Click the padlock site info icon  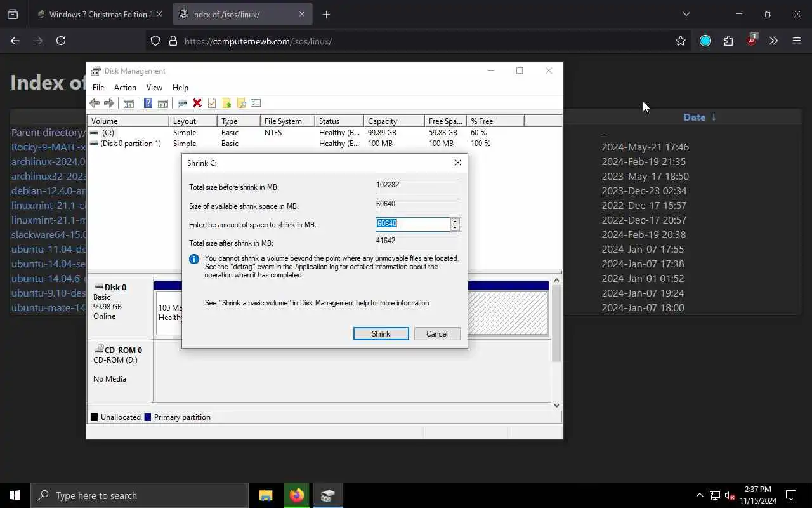tap(173, 41)
